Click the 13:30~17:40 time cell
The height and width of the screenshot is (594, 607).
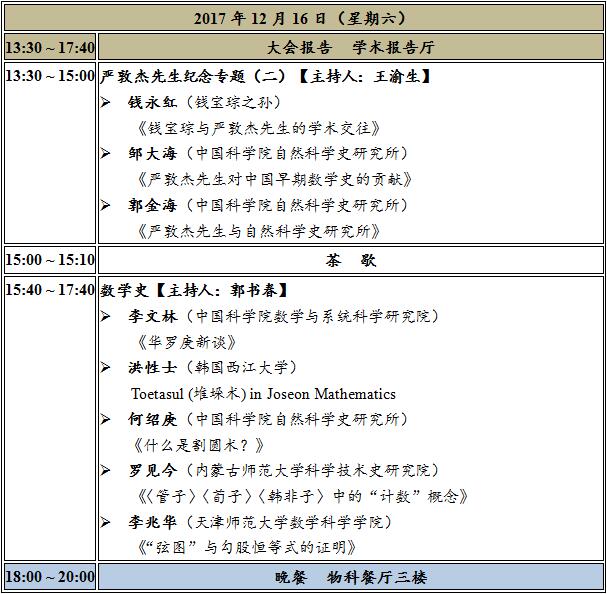tap(50, 47)
